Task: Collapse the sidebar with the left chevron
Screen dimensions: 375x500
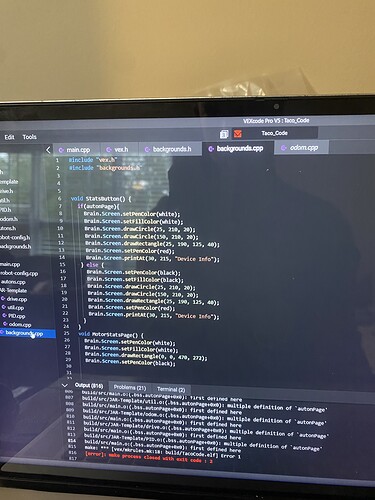Action: 48,150
